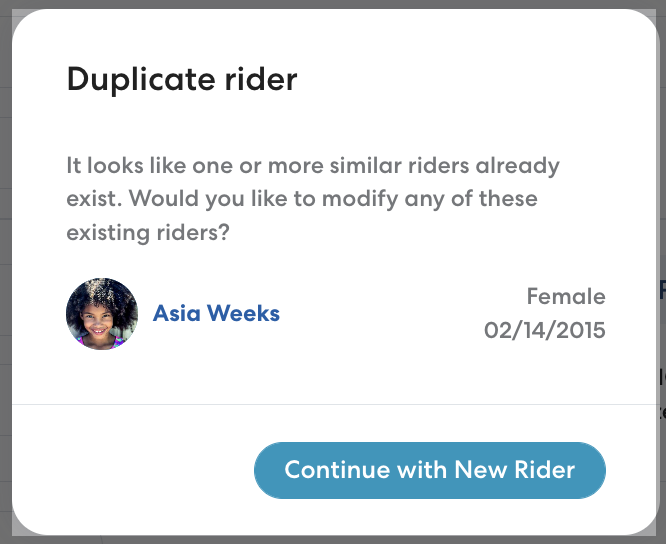This screenshot has height=544, width=666.
Task: Select the Female gender label
Action: click(566, 296)
